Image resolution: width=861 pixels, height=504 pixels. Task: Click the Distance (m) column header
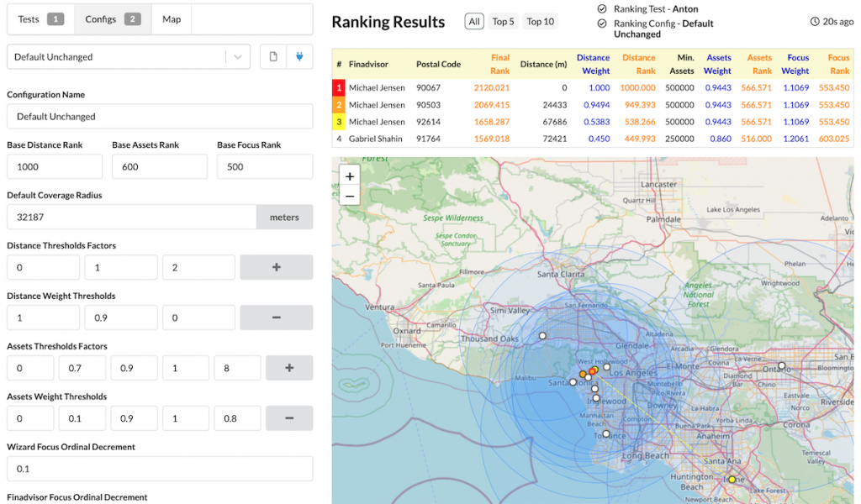pyautogui.click(x=543, y=64)
